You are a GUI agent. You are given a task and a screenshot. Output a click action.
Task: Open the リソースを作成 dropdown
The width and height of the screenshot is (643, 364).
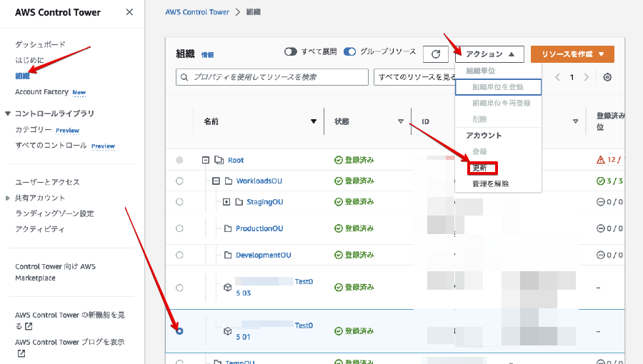[572, 54]
